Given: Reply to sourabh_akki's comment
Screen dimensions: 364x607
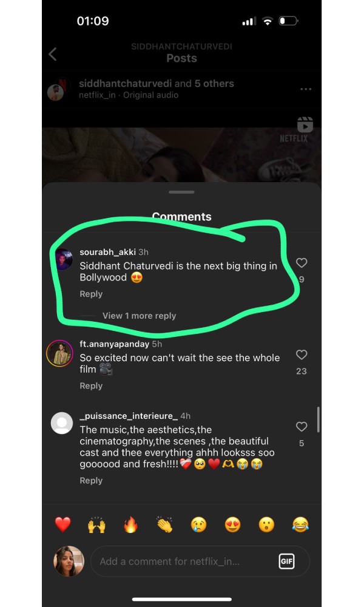Looking at the screenshot, I should click(91, 294).
